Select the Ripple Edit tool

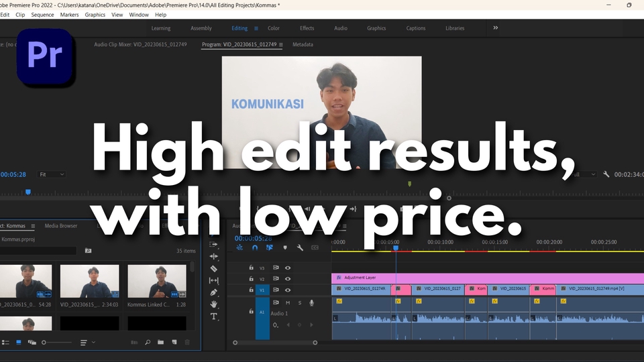pyautogui.click(x=213, y=257)
